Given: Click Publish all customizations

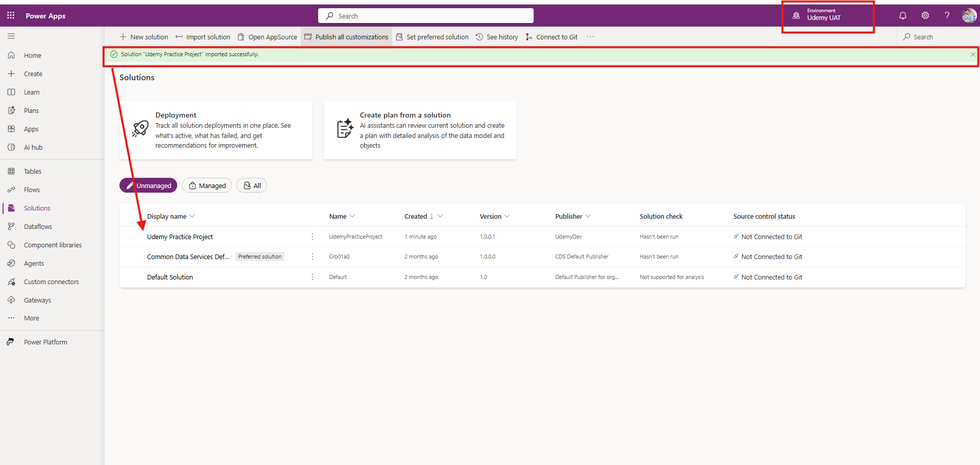Looking at the screenshot, I should click(x=346, y=37).
